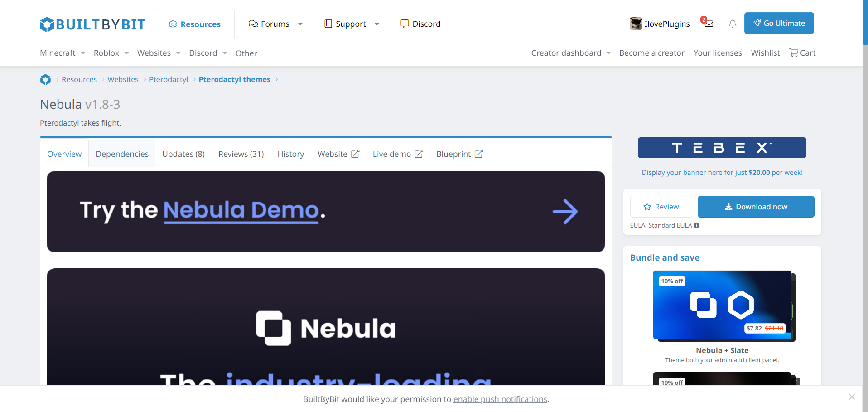Screen dimensions: 868x412
Task: Expand the Roblox dropdown arrow
Action: pos(127,53)
